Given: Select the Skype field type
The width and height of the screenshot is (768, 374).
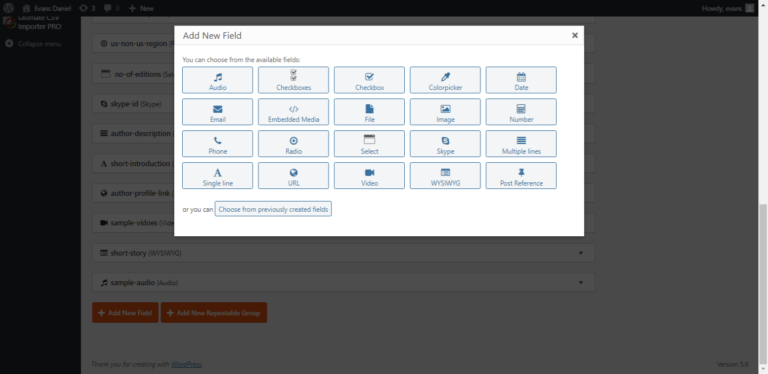Looking at the screenshot, I should click(x=445, y=143).
